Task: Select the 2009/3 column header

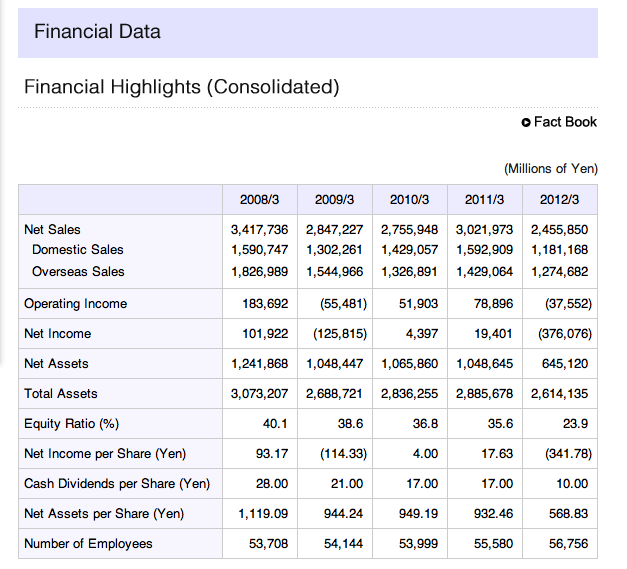Action: click(x=335, y=200)
